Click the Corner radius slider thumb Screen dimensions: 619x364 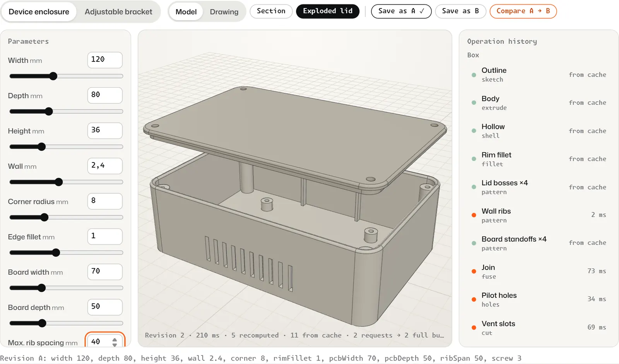pos(44,217)
